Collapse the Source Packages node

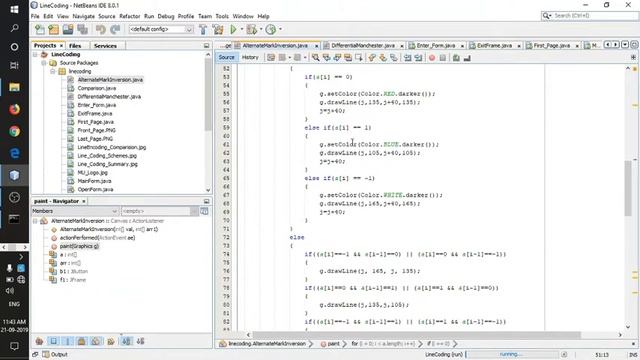[x=44, y=63]
